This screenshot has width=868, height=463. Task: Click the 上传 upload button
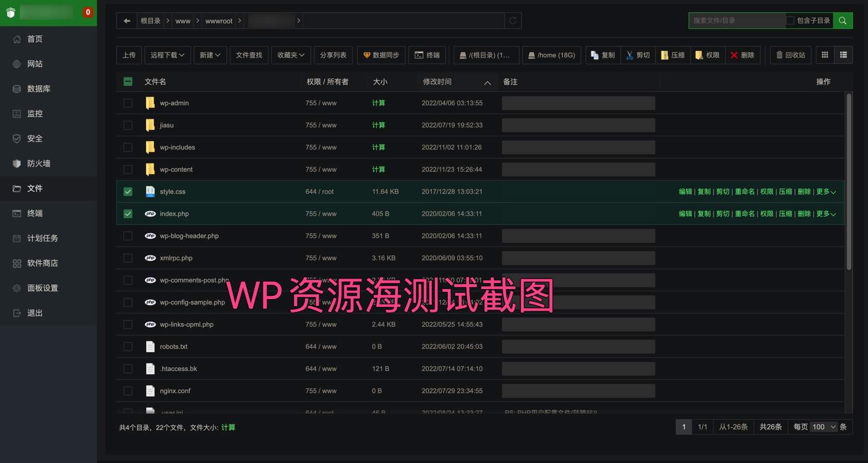click(x=129, y=55)
